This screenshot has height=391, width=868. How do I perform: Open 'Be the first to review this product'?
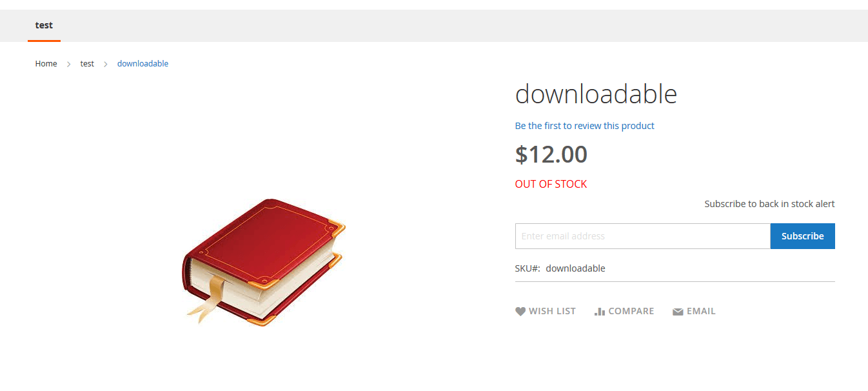(584, 126)
